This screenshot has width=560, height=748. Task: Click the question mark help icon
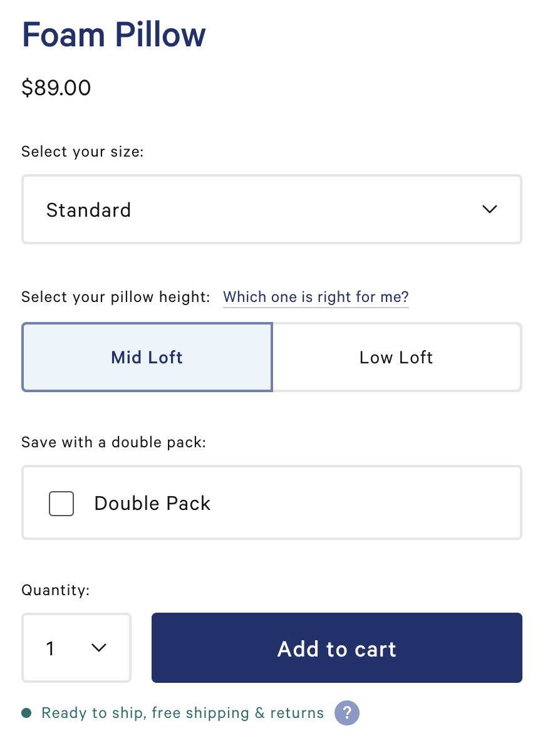point(347,713)
